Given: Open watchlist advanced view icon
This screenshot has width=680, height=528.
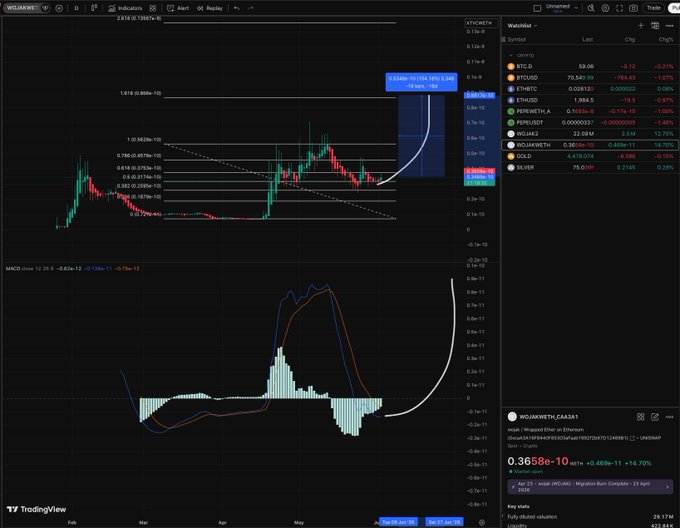Looking at the screenshot, I should [655, 26].
